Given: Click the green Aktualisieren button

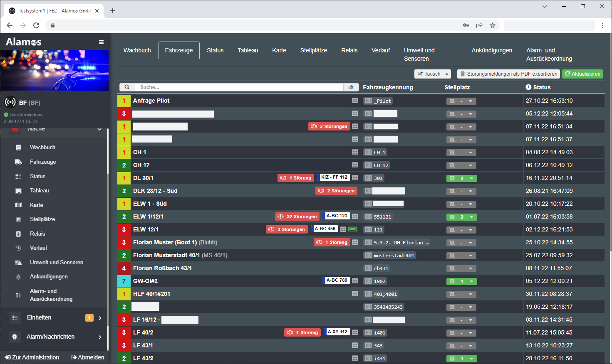Looking at the screenshot, I should tap(582, 74).
